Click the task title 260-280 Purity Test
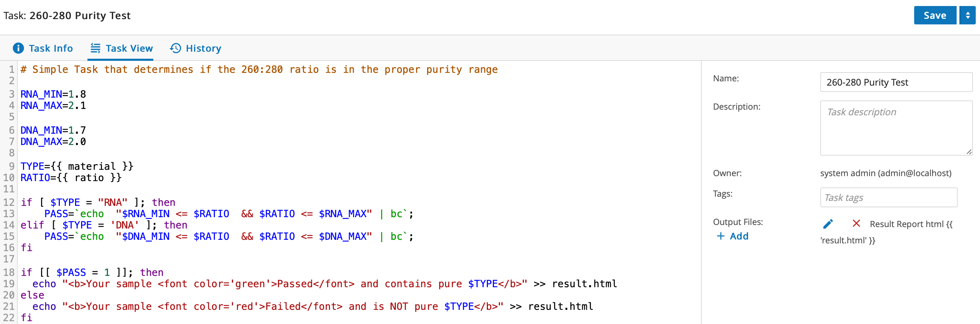This screenshot has width=980, height=324. click(80, 16)
